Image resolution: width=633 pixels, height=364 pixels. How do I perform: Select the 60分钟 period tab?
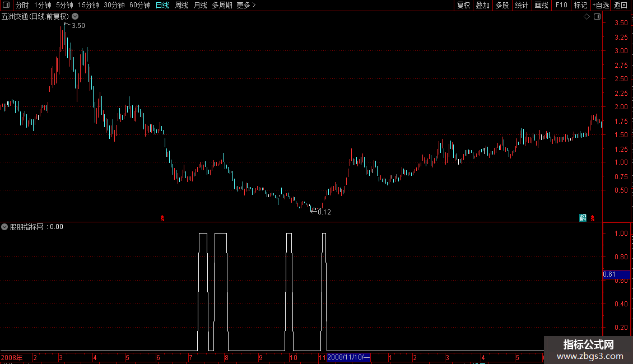pyautogui.click(x=139, y=5)
